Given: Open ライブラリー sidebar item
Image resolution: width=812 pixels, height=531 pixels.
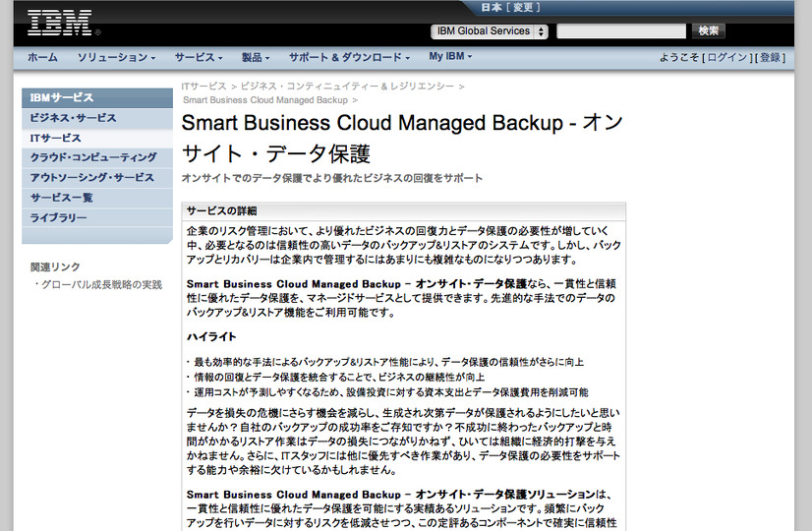Looking at the screenshot, I should click(97, 217).
